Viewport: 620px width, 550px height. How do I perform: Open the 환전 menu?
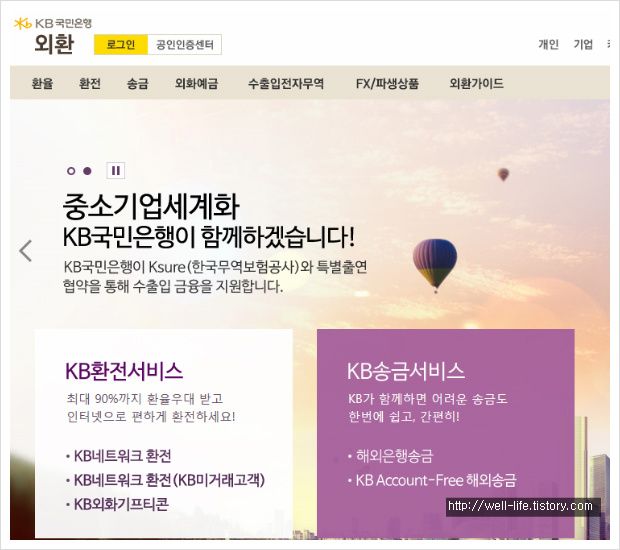[x=90, y=83]
